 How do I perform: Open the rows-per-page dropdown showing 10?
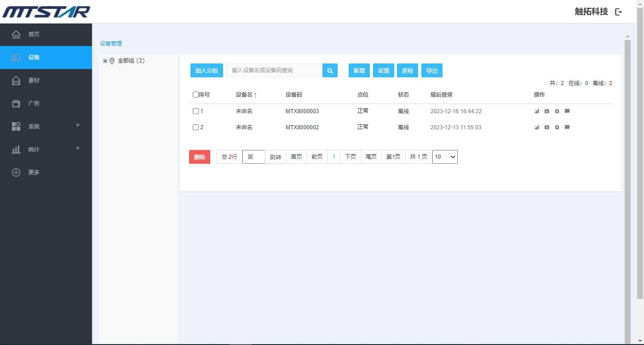coord(444,157)
